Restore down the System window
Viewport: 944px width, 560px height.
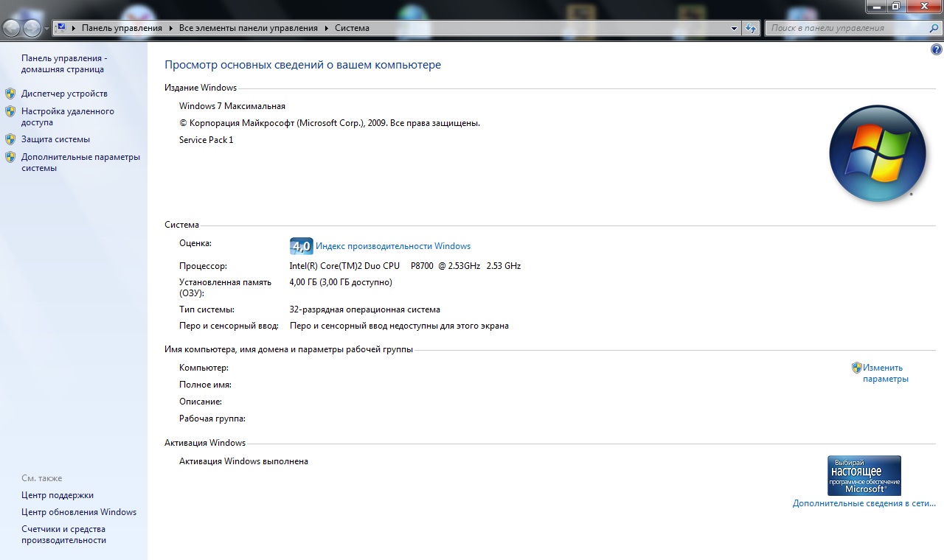pyautogui.click(x=896, y=6)
